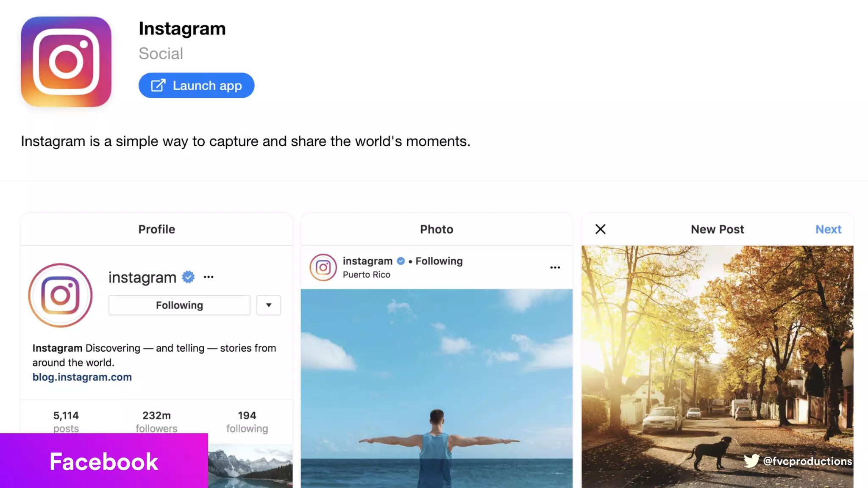The image size is (868, 488).
Task: Click Next in the New Post header
Action: [x=828, y=229]
